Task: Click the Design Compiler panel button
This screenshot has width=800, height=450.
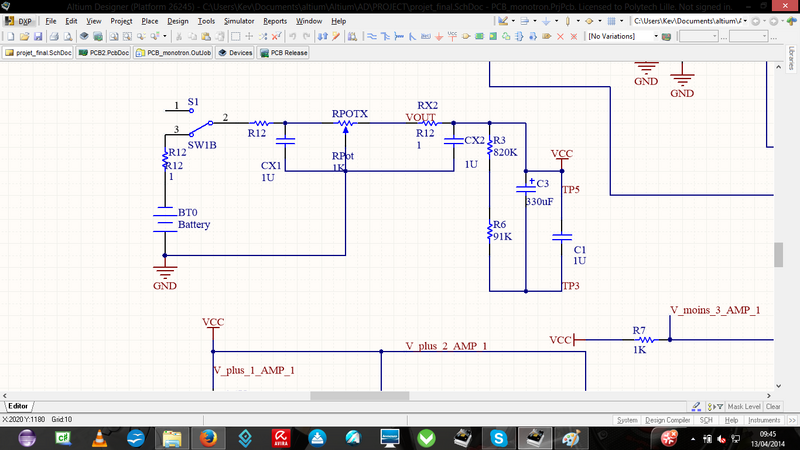Action: click(x=667, y=420)
